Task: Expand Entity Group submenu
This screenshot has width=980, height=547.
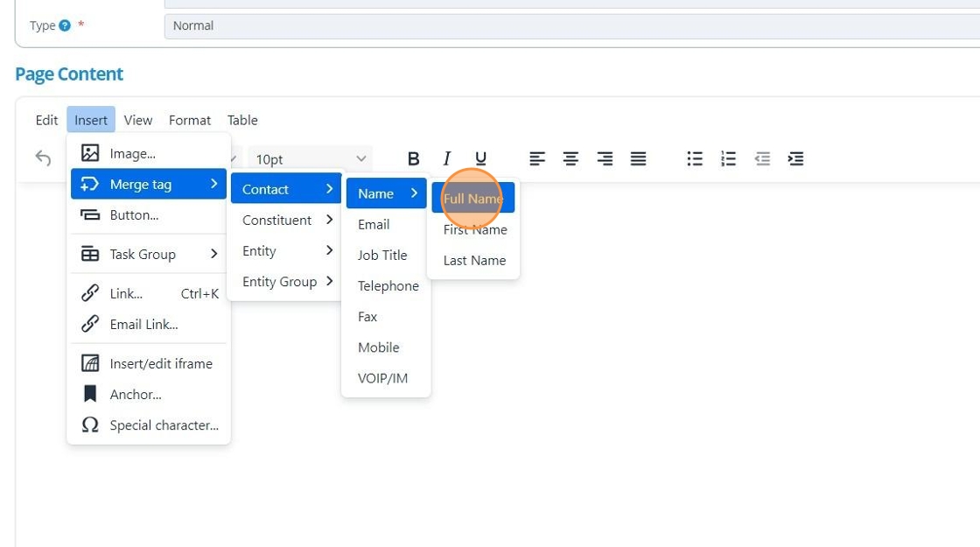Action: [286, 281]
